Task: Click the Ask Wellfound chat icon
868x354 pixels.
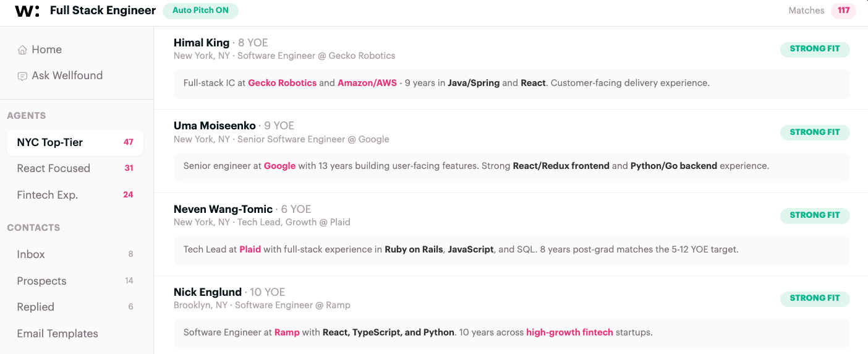Action: pyautogui.click(x=22, y=76)
